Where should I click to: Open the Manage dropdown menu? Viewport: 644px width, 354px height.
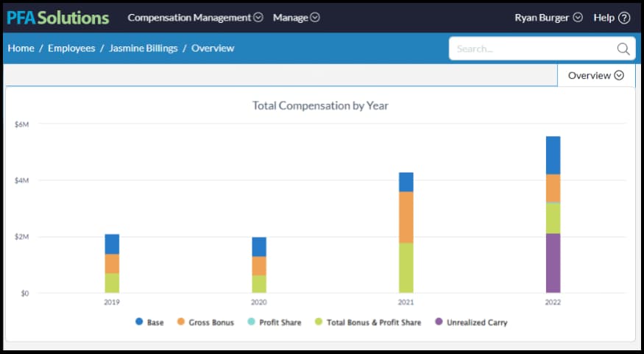pos(296,18)
